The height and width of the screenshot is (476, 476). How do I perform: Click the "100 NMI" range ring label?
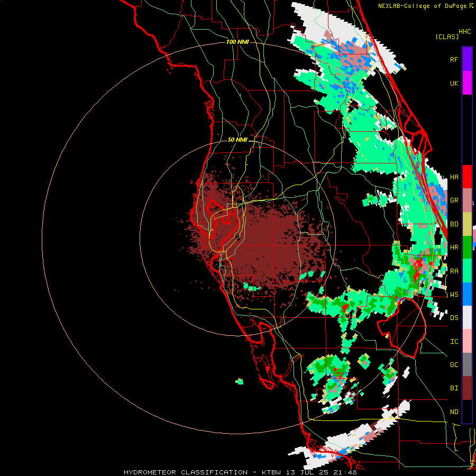tap(237, 42)
